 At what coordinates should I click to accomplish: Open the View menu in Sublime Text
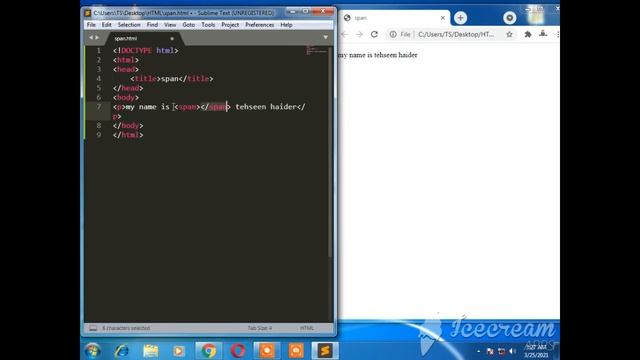pyautogui.click(x=170, y=25)
